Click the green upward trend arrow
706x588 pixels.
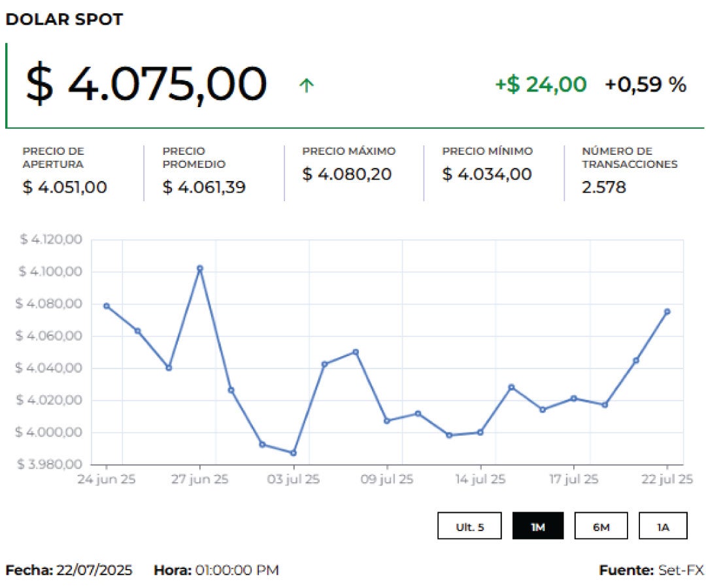click(x=306, y=85)
